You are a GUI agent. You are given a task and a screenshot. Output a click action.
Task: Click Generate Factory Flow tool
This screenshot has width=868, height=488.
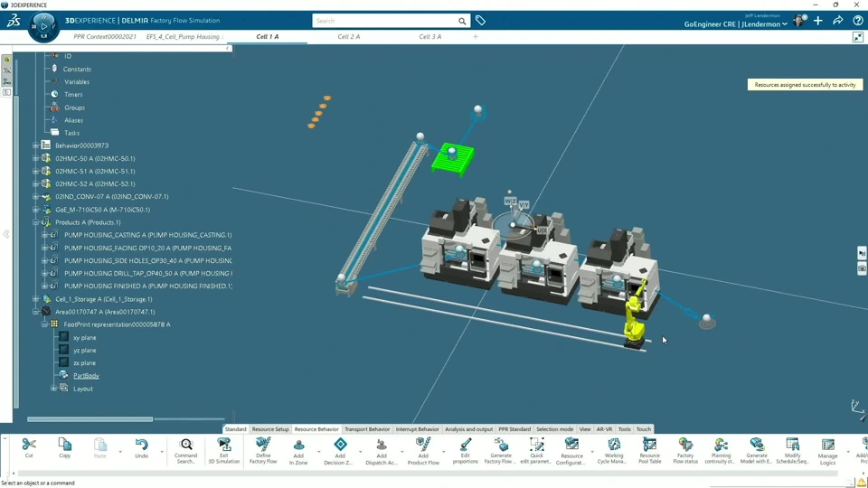501,451
